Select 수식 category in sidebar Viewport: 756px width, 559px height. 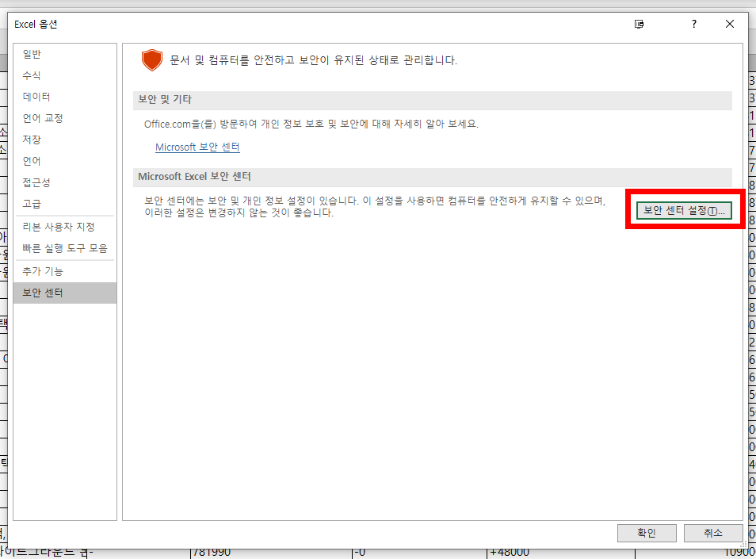65,75
